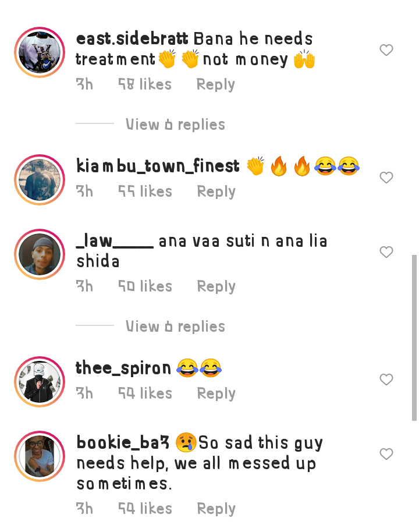The width and height of the screenshot is (419, 532).
Task: Open kiambu_town_finest profile picture
Action: click(40, 180)
